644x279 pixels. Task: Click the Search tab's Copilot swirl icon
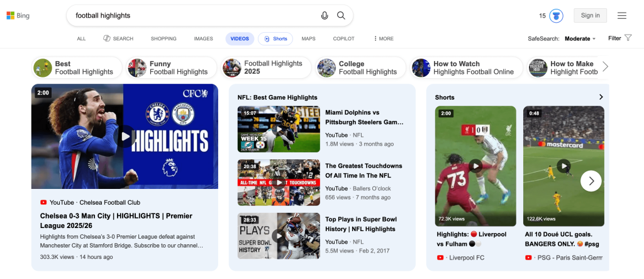[107, 38]
